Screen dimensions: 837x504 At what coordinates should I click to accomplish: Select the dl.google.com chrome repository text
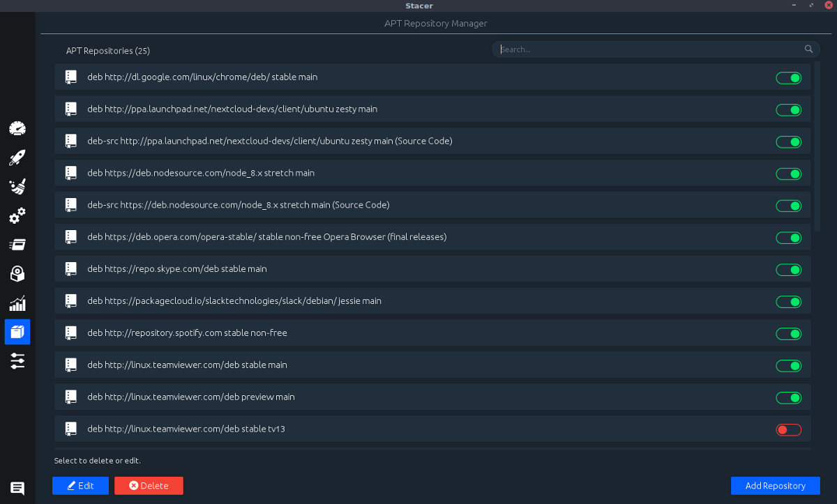click(x=202, y=77)
